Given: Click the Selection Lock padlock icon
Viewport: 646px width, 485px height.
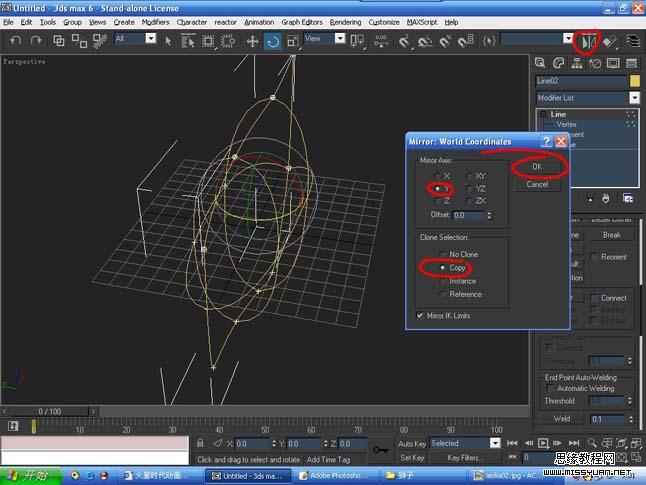Looking at the screenshot, I should [200, 443].
